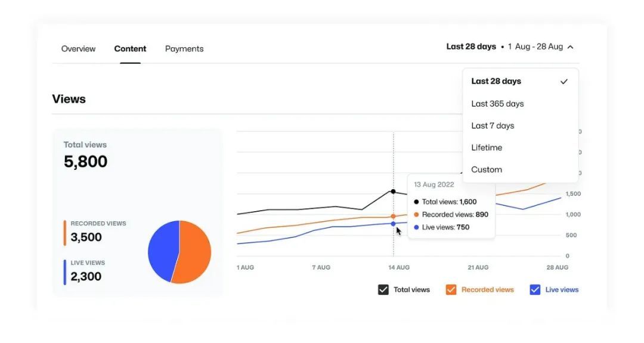This screenshot has width=644, height=343.
Task: Click the 21 AUG axis label
Action: (478, 267)
